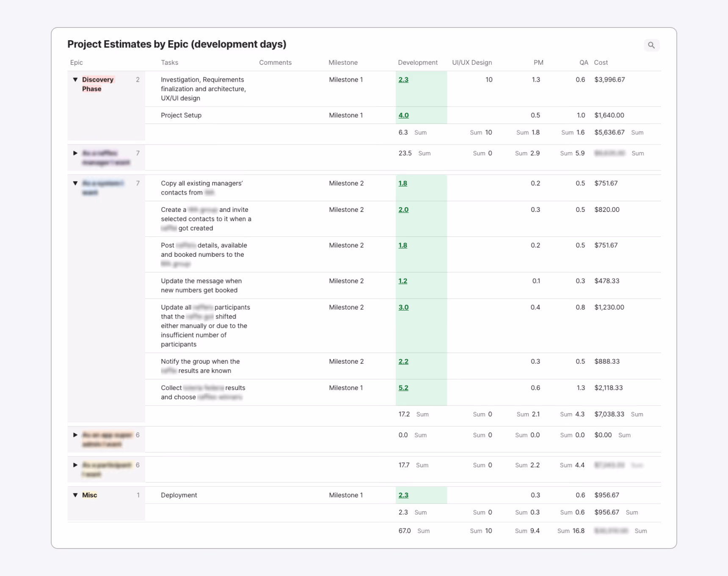Image resolution: width=728 pixels, height=576 pixels.
Task: Select the $2,118.33 cost cell
Action: pyautogui.click(x=608, y=388)
